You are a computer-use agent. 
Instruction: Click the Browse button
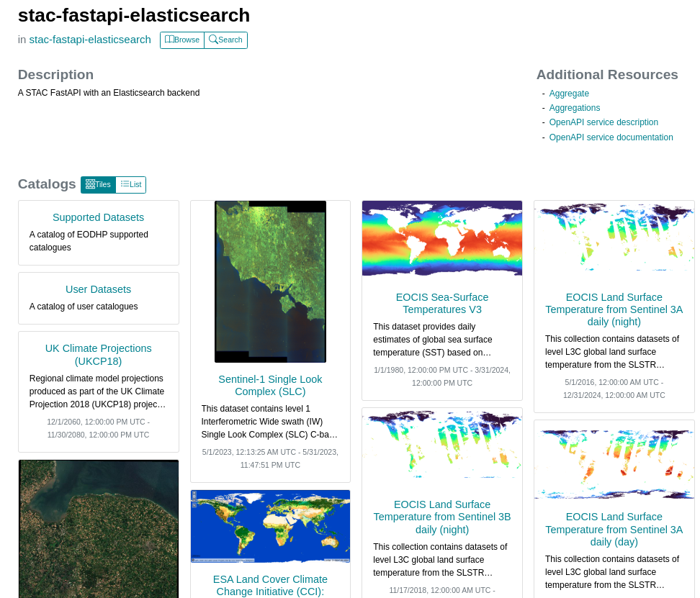pyautogui.click(x=182, y=40)
